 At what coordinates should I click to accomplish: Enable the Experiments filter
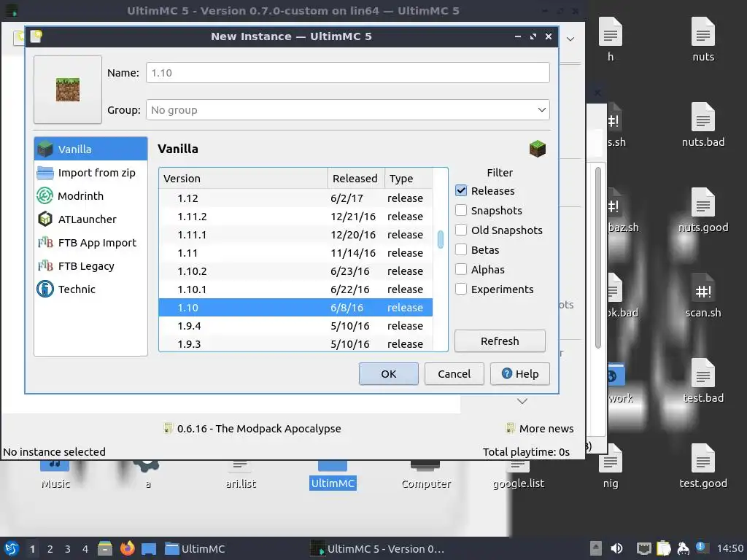coord(461,289)
